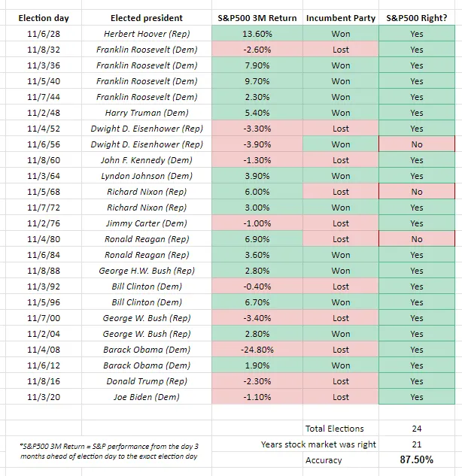This screenshot has height=476, width=462.
Task: Click the Herbert Hoover (Rep) cell
Action: [x=146, y=34]
